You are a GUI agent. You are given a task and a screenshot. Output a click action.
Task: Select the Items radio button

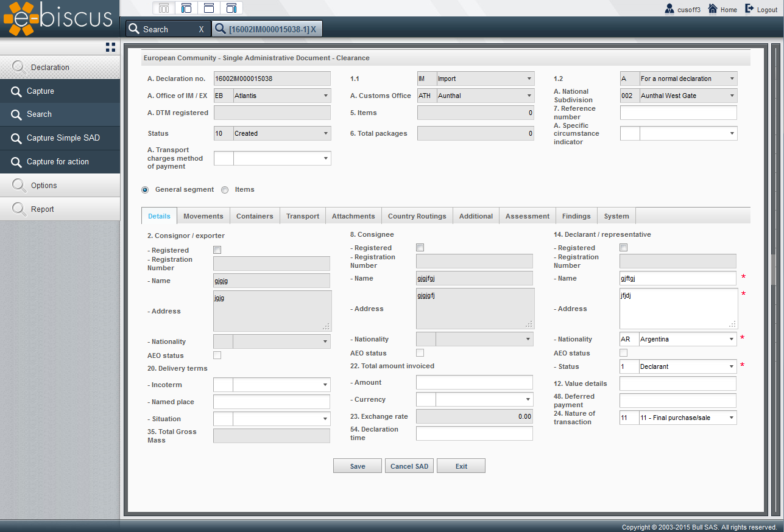click(225, 190)
